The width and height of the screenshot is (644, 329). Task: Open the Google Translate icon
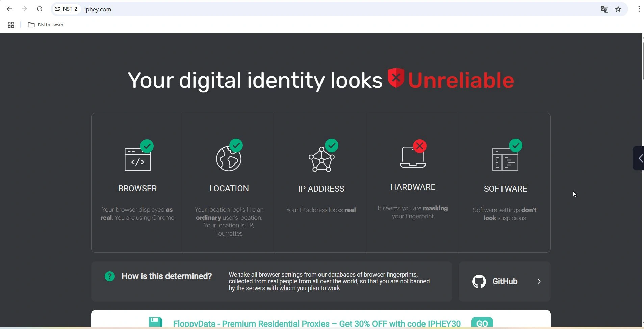click(x=604, y=9)
